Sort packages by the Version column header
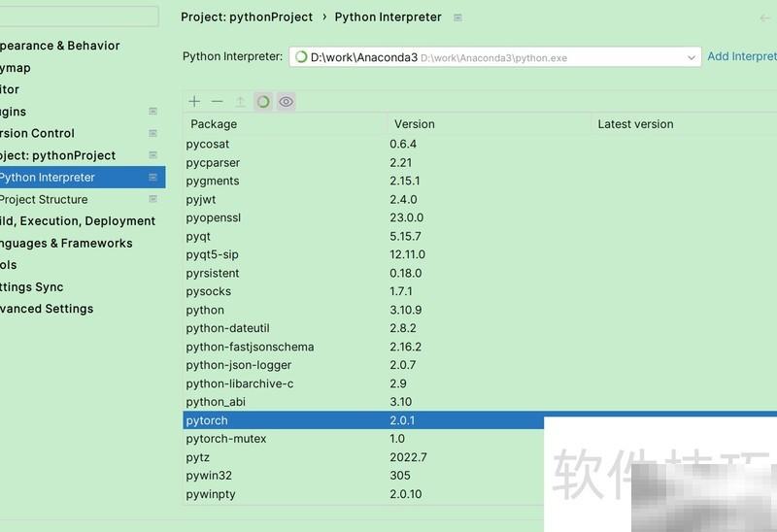The width and height of the screenshot is (777, 532). click(415, 124)
